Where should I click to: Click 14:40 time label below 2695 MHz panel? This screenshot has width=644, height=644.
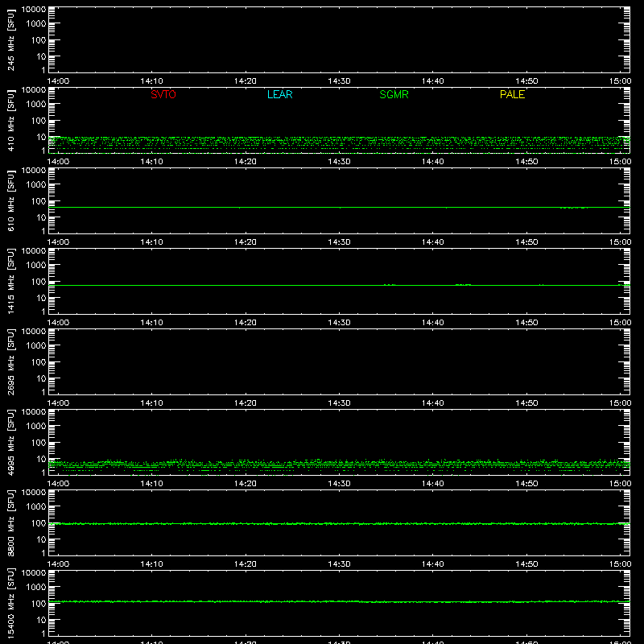click(x=433, y=403)
